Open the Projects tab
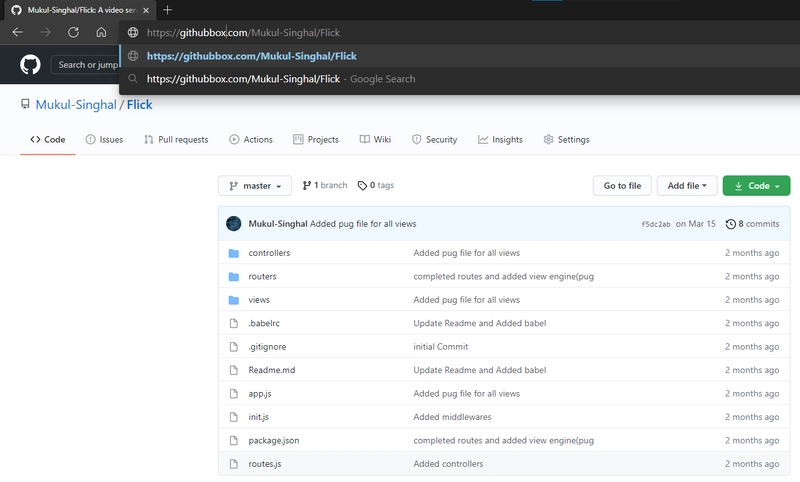Image resolution: width=800 pixels, height=482 pixels. coord(316,139)
